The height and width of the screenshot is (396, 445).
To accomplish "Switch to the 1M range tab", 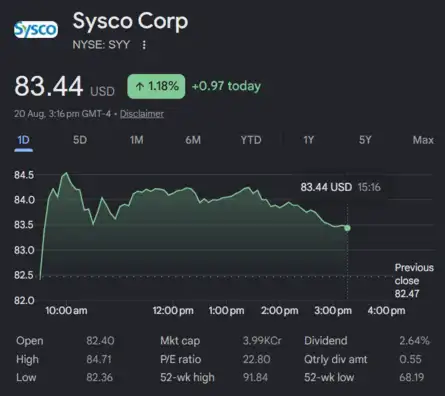I will click(x=137, y=140).
